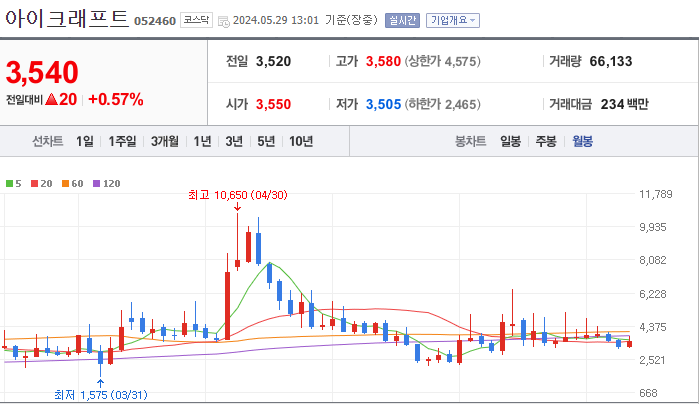Click the +0.57% change rate
The width and height of the screenshot is (699, 404).
(116, 99)
